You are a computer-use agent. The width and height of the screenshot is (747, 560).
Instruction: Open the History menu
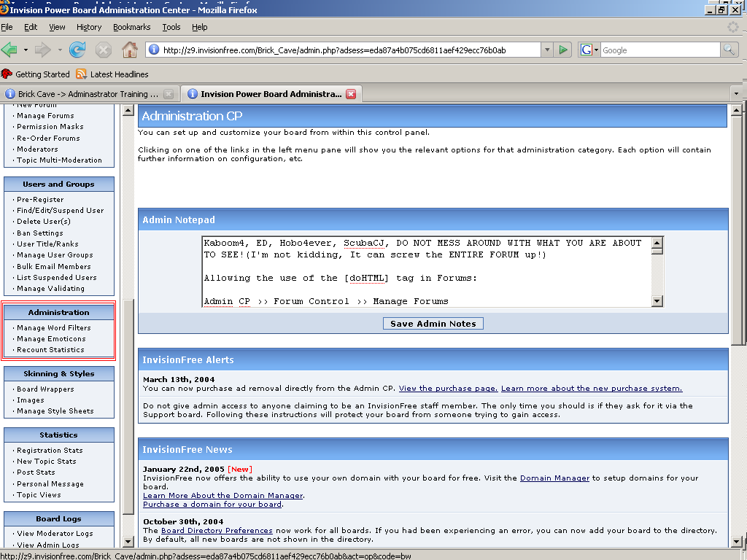(88, 27)
